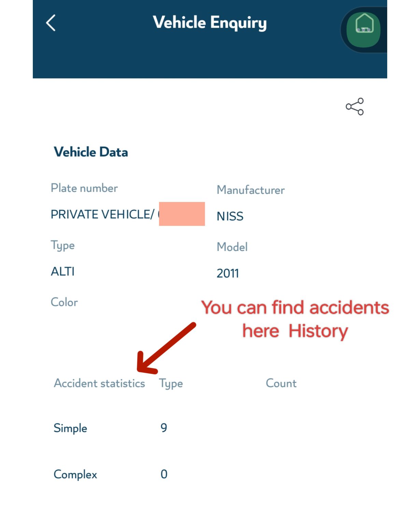Tap the Color field label

pos(65,302)
